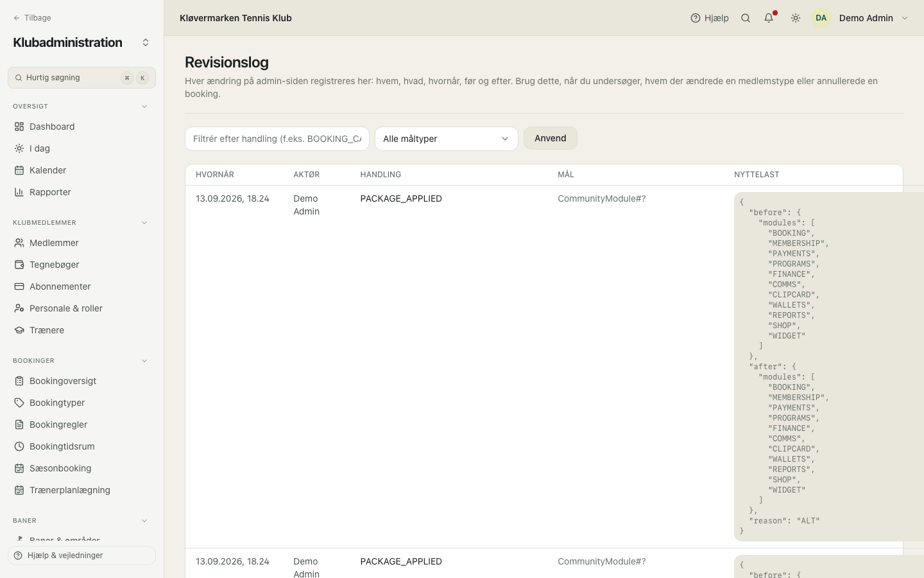Open the Klubadministration switcher arrows
Image resolution: width=924 pixels, height=578 pixels.
click(146, 42)
